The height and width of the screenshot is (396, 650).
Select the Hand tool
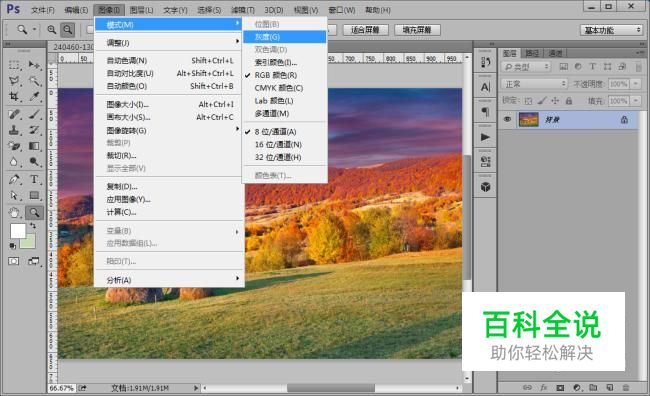(x=14, y=213)
